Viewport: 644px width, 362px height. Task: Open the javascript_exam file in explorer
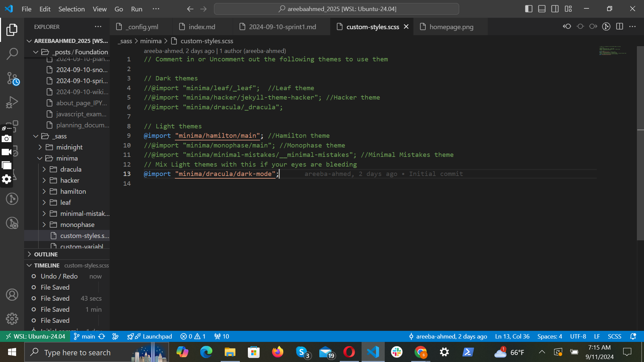click(x=67, y=114)
